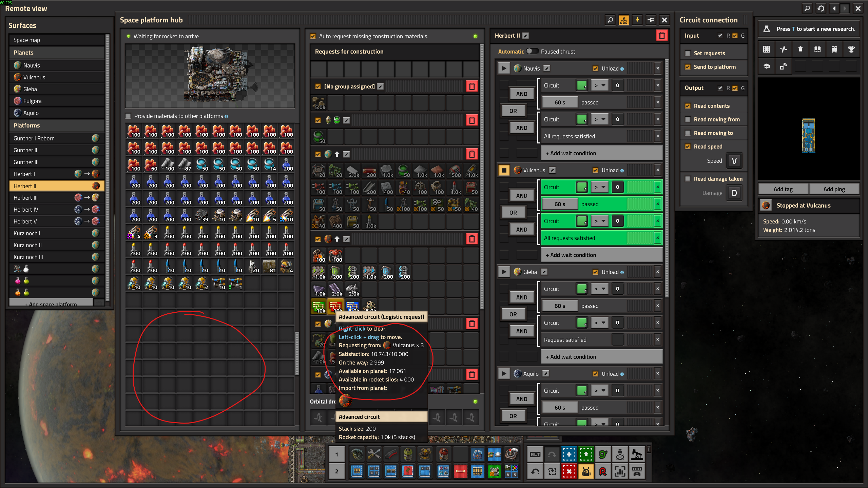The image size is (868, 488).
Task: Click the search icon in Space platform hub header
Action: coord(610,20)
